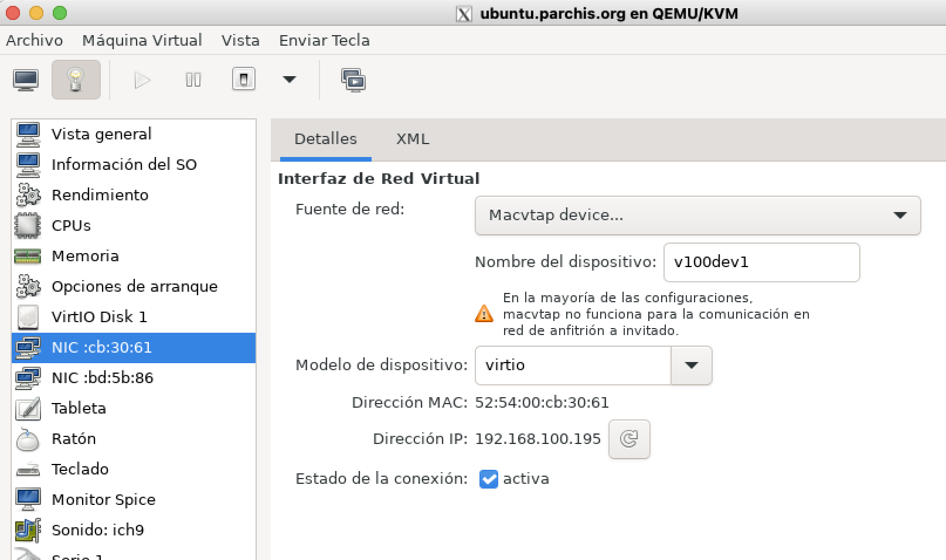
Task: Select Sonido: ich9 entry
Action: click(134, 530)
